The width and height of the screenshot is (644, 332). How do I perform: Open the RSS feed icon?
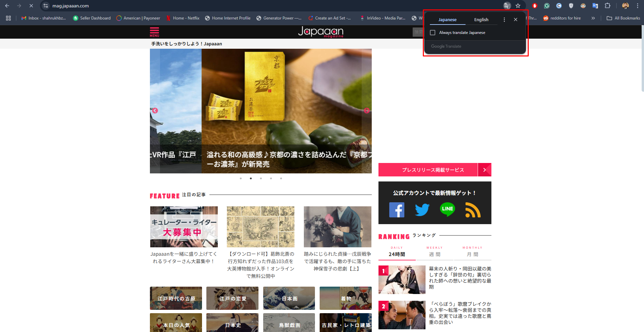tap(473, 209)
